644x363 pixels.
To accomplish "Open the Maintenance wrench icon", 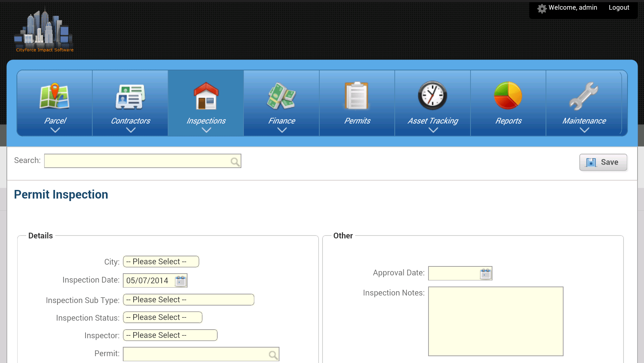I will coord(584,96).
